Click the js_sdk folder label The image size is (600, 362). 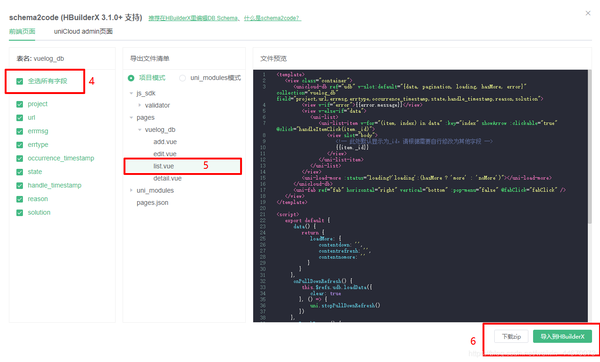pos(146,93)
